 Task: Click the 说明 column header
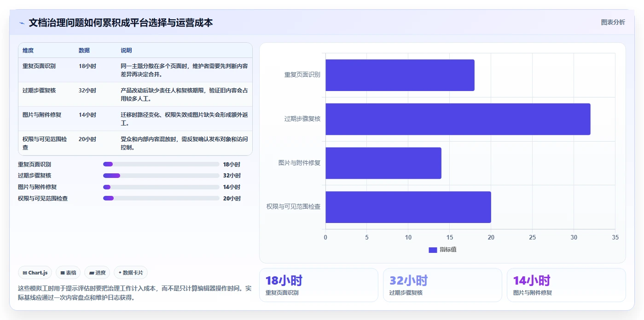[126, 51]
